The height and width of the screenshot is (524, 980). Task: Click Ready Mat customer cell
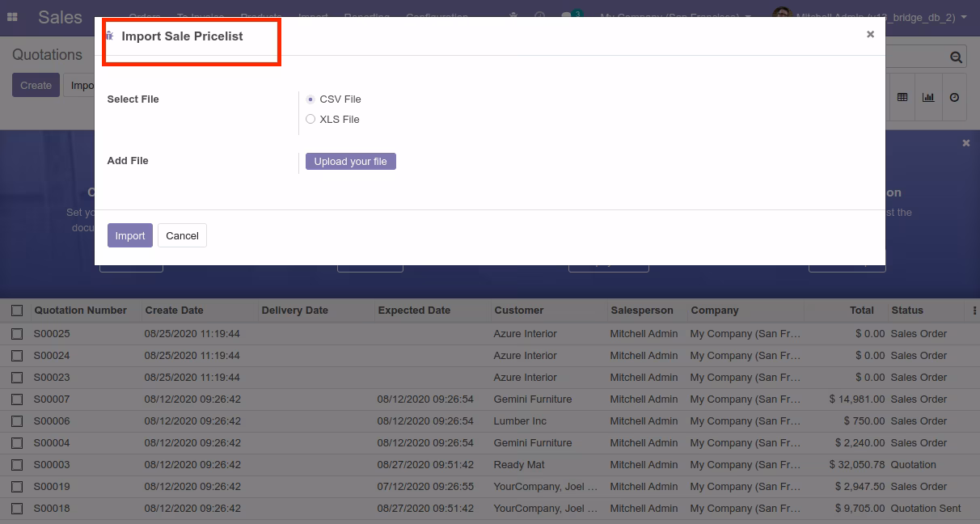pyautogui.click(x=519, y=465)
